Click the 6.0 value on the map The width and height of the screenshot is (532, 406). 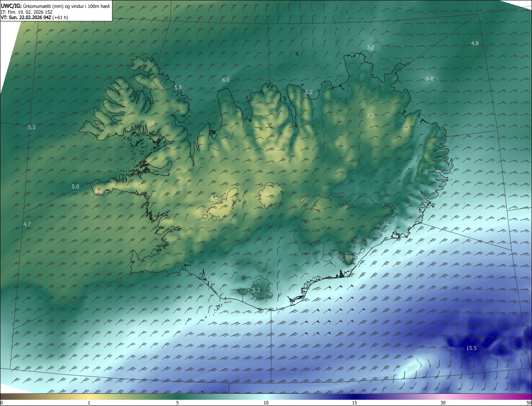coord(226,80)
